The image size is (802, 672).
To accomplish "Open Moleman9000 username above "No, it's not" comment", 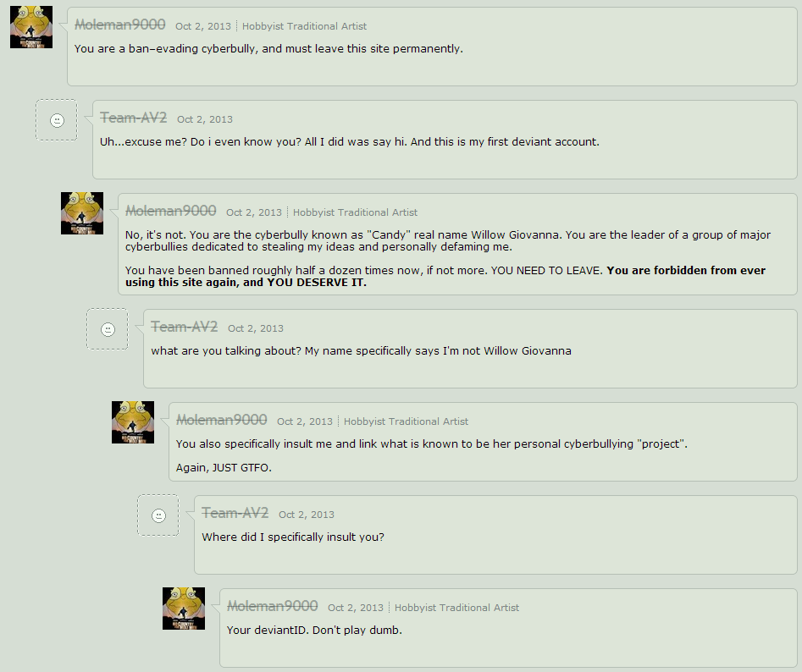I will (171, 211).
